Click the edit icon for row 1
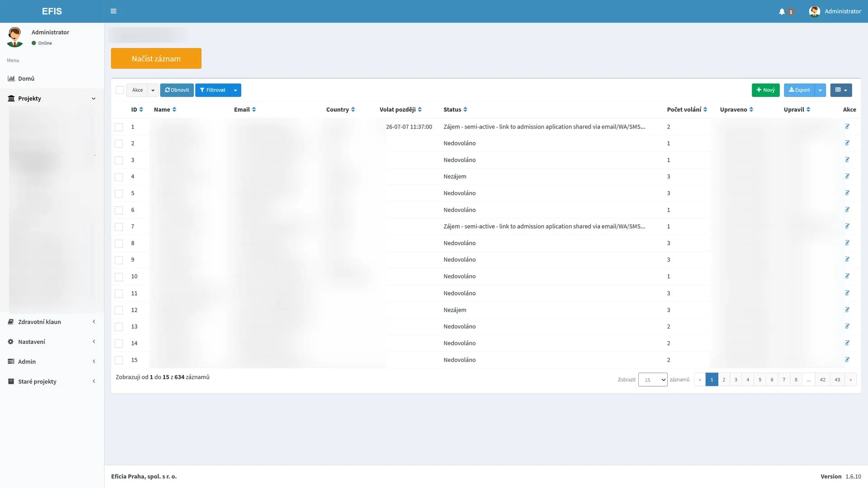Viewport: 868px width, 488px height. [x=847, y=127]
